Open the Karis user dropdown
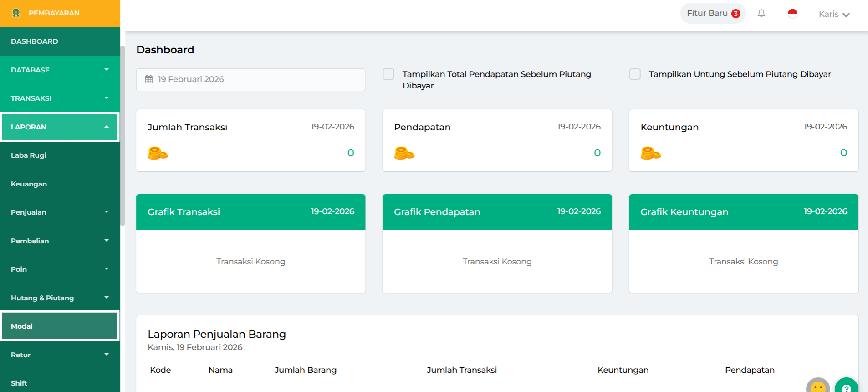Screen dimensions: 868x392 [834, 14]
